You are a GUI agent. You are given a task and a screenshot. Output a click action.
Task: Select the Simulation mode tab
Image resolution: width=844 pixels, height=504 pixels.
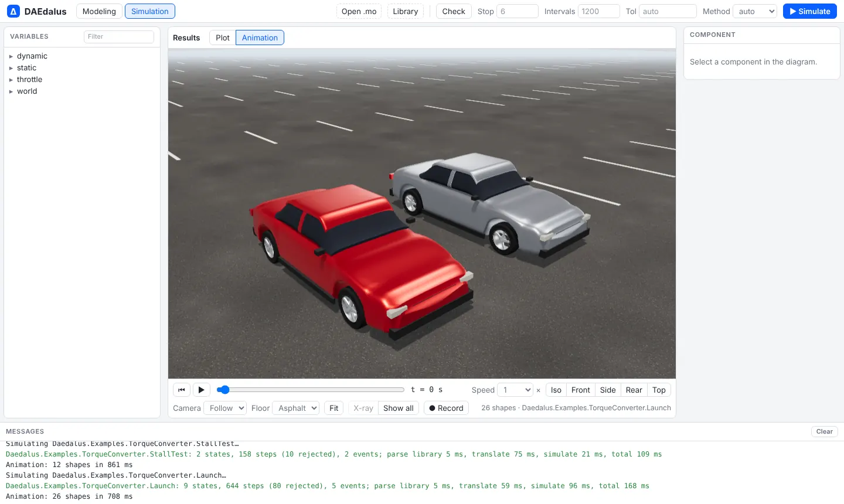pos(150,11)
